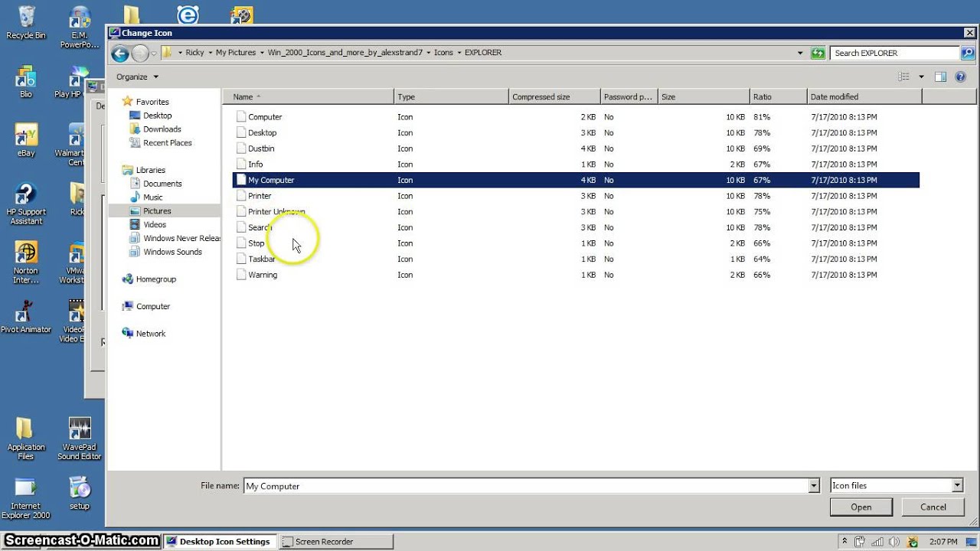Open the Icon files file type dropdown
980x551 pixels.
(957, 485)
